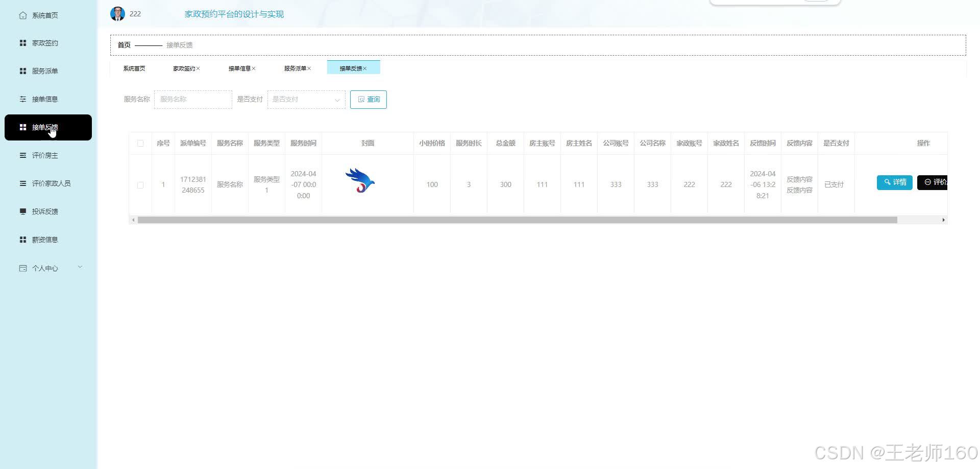
Task: Click the card icon beside 个人中心
Action: pyautogui.click(x=23, y=268)
